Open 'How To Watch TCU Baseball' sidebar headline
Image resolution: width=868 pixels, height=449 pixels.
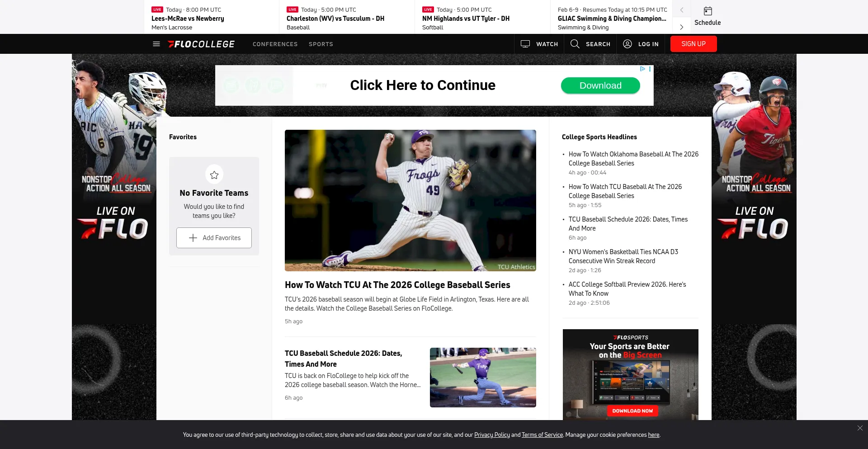pyautogui.click(x=625, y=191)
